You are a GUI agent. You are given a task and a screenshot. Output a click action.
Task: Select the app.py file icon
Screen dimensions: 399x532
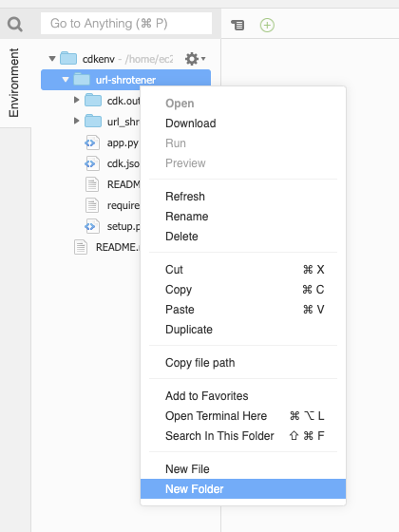click(92, 142)
